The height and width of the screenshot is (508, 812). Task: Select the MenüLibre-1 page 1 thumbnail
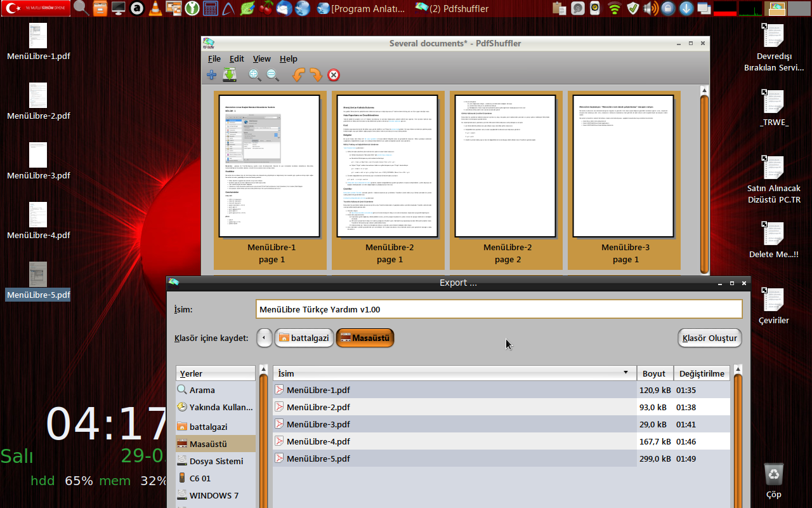click(x=270, y=180)
